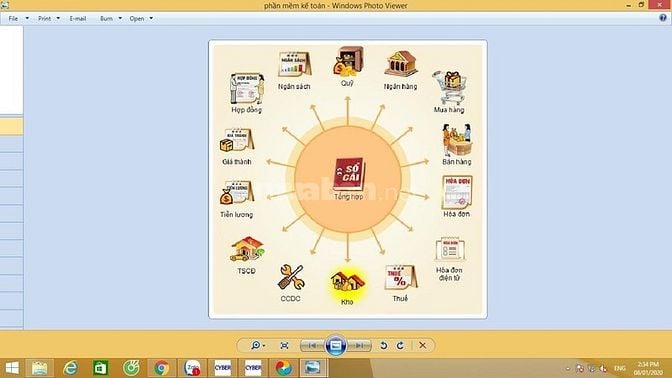Screen dimensions: 672x378
Task: Open the zoom magnifier control
Action: point(258,345)
